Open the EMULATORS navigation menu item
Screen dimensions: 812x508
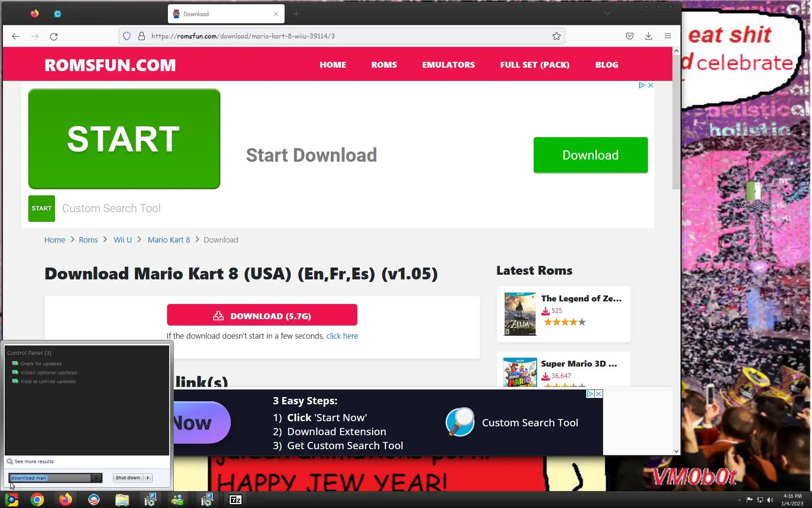pyautogui.click(x=448, y=65)
